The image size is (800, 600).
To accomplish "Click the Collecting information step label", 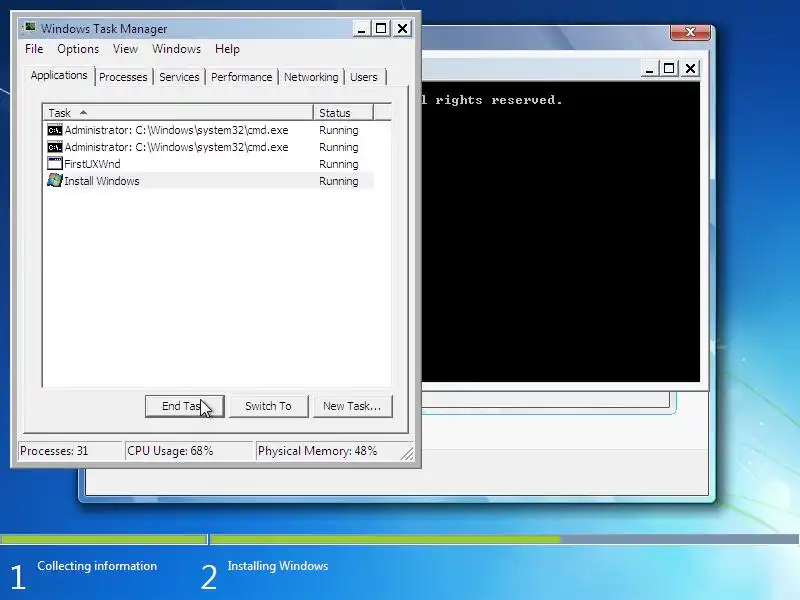I will coord(97,566).
